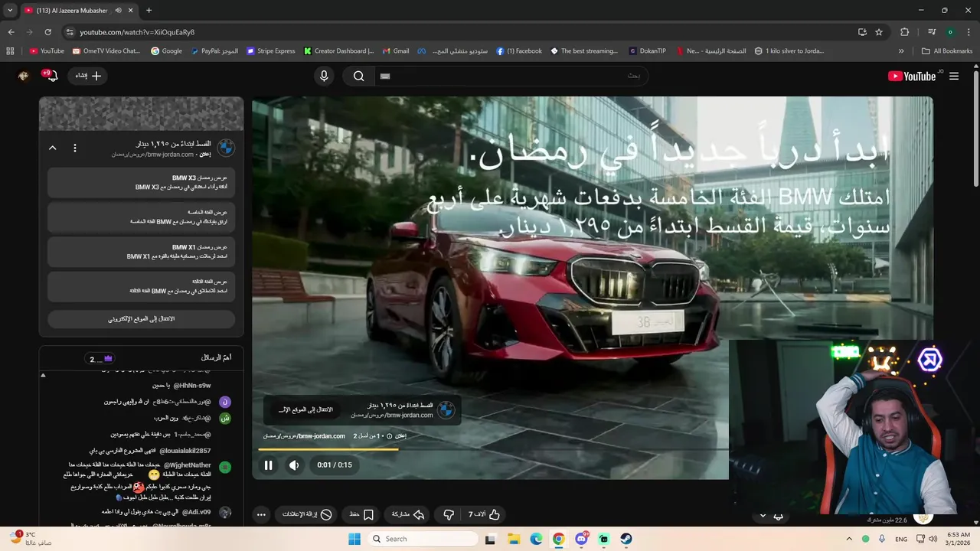Save the video using bookmark icon
Viewport: 980px width, 551px height.
tap(361, 515)
